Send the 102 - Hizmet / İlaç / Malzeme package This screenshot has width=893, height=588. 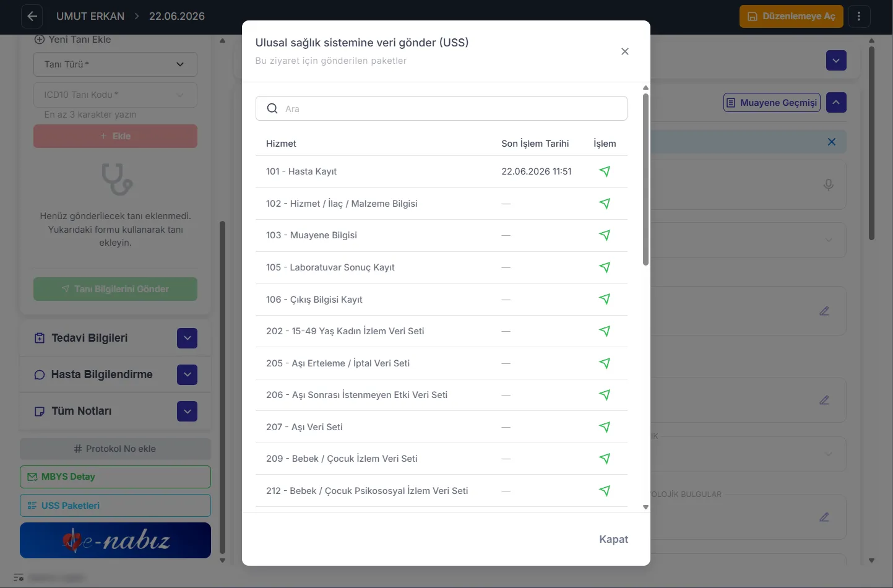tap(605, 204)
